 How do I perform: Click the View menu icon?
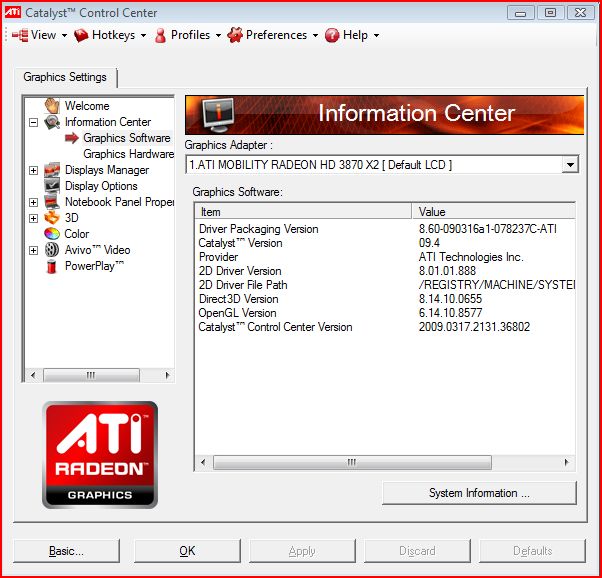20,35
